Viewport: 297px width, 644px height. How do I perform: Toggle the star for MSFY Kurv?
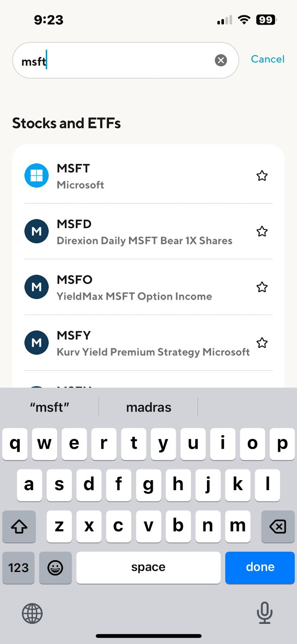262,343
